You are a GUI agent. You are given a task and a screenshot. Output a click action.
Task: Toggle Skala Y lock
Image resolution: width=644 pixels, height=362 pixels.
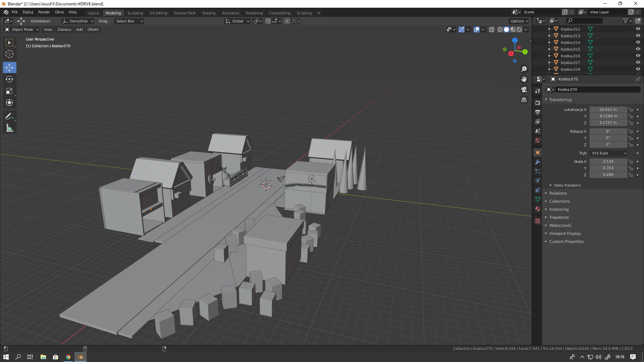point(631,168)
